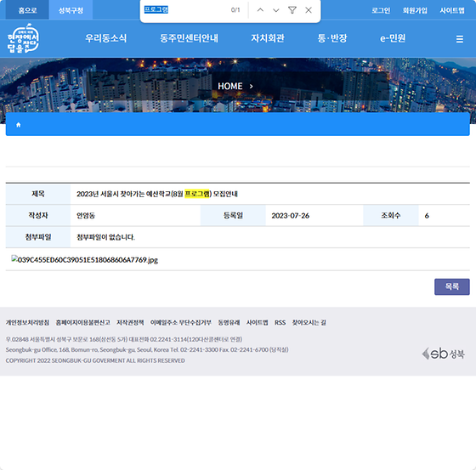Image resolution: width=476 pixels, height=470 pixels.
Task: Open the RSS footer link
Action: (280, 322)
